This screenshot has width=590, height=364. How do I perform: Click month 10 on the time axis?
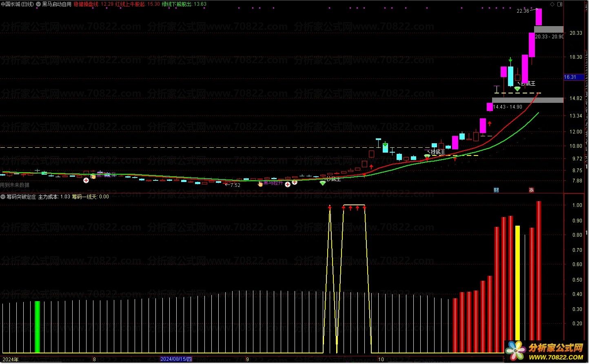click(x=381, y=360)
